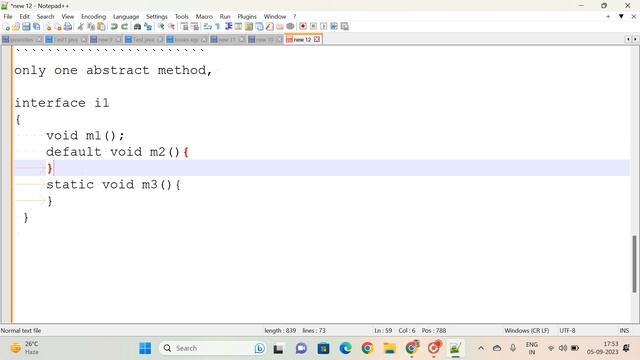Screen dimensions: 640x360
Task: Open the Search menu
Action: coord(45,16)
